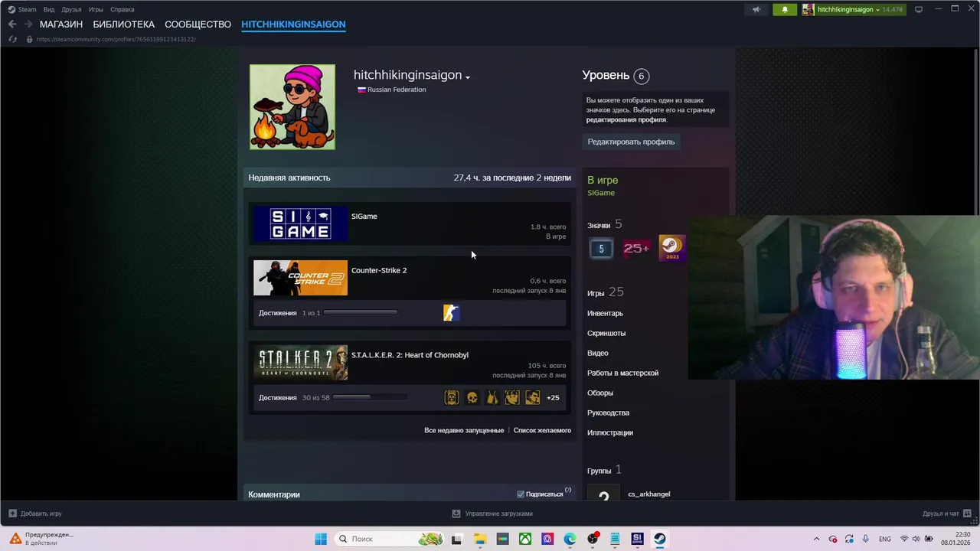
Task: Click the fifth S.T.A.L.K.E.R. 2 achievement icon
Action: click(533, 397)
